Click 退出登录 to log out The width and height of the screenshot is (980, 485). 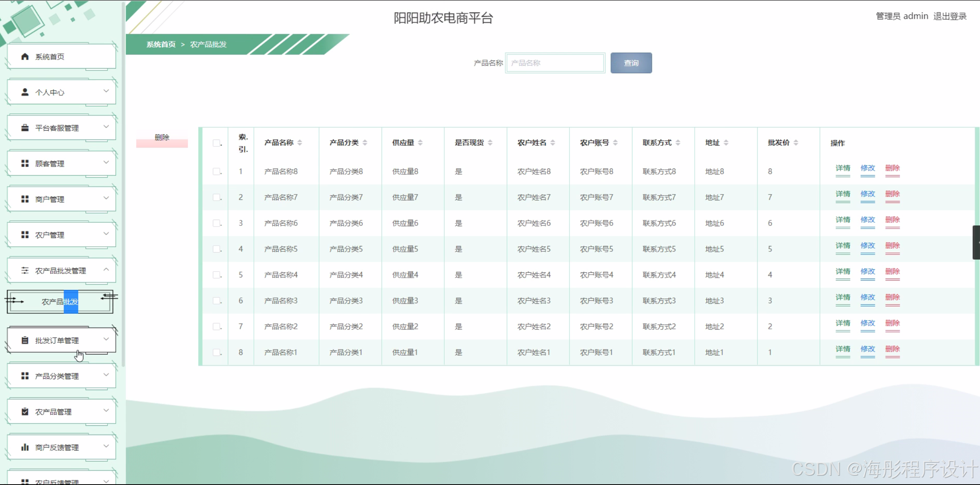click(x=950, y=16)
